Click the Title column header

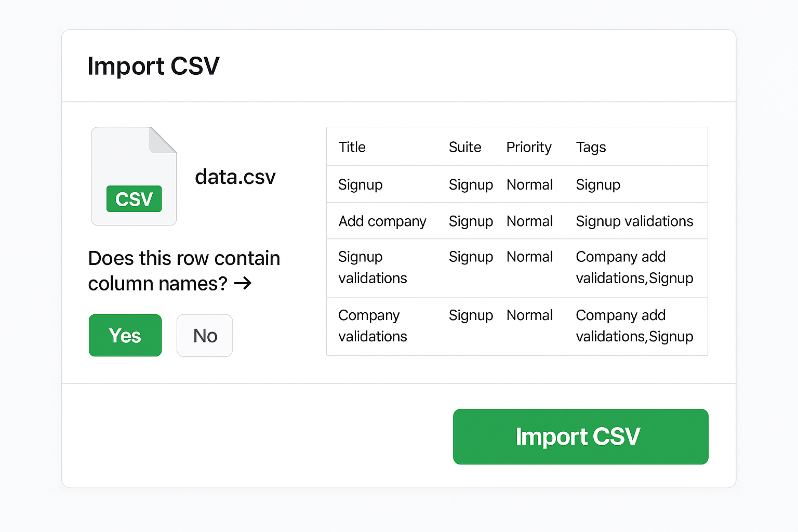click(352, 147)
